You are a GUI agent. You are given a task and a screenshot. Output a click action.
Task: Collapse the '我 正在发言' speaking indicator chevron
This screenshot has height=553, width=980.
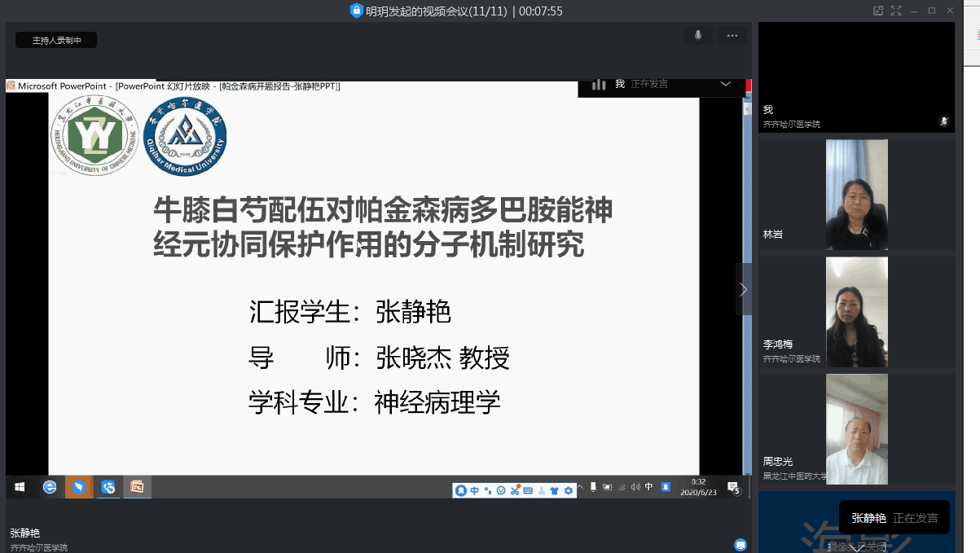tap(725, 84)
